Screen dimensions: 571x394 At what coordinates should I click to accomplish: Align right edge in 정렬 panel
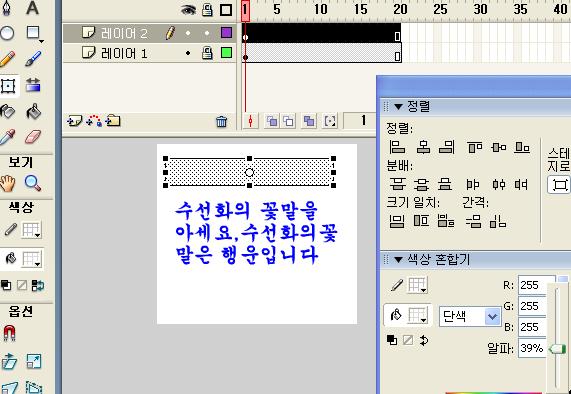[446, 147]
